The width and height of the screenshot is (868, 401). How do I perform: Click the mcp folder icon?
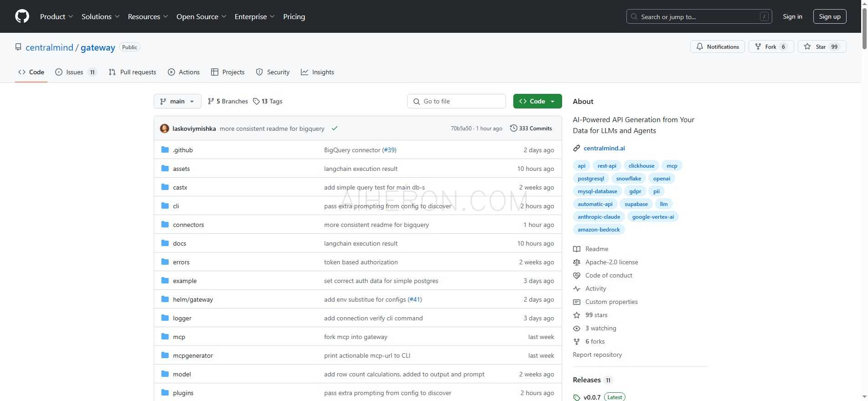165,336
